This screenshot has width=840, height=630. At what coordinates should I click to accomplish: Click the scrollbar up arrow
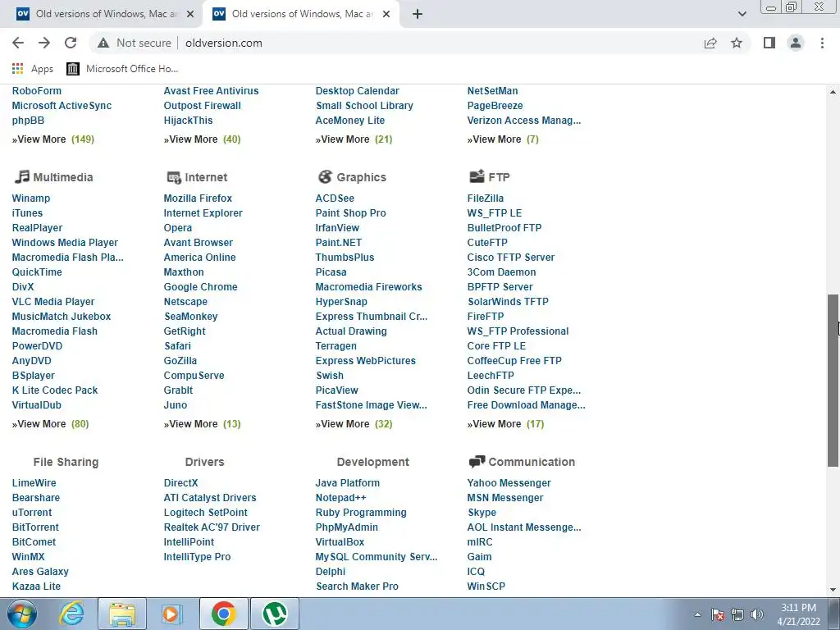click(x=833, y=92)
